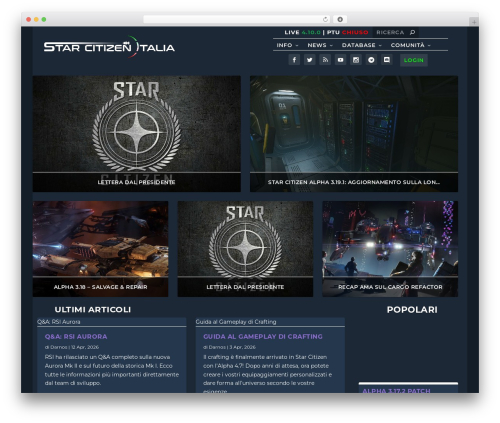The image size is (500, 423).
Task: Click the ULTIMI ARTICOLI heading
Action: (x=93, y=310)
